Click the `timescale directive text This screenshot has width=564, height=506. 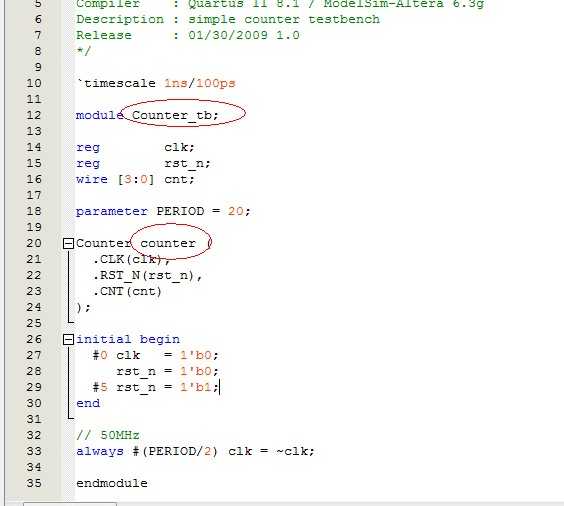(116, 83)
